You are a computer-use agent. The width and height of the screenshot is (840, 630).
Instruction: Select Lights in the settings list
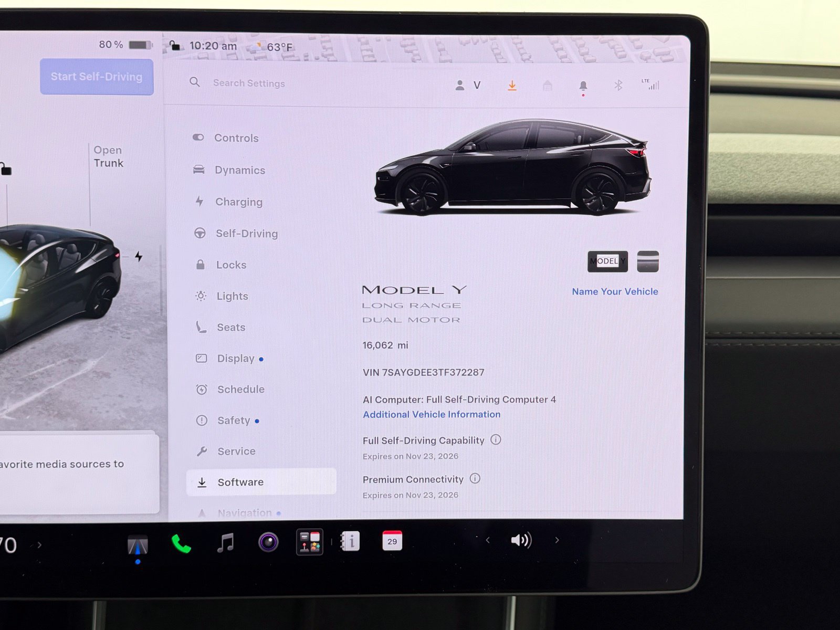tap(222, 296)
